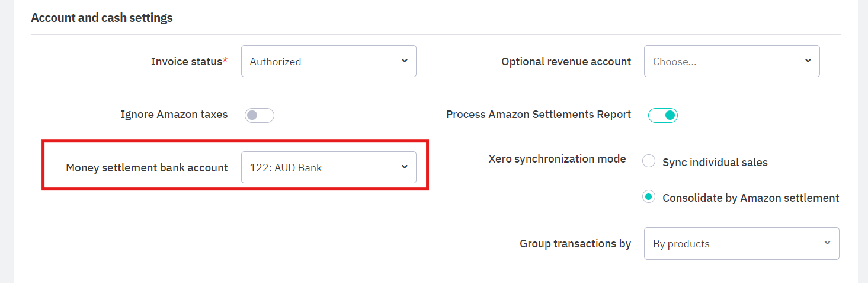Screen dimensions: 868x283
Task: Click the Sync individual sales label text
Action: (715, 163)
